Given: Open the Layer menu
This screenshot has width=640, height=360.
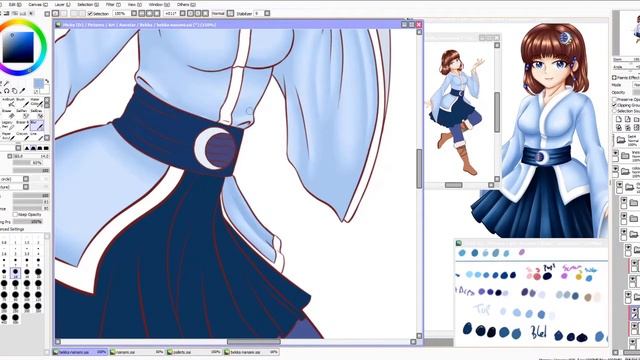Looking at the screenshot, I should click(62, 4).
